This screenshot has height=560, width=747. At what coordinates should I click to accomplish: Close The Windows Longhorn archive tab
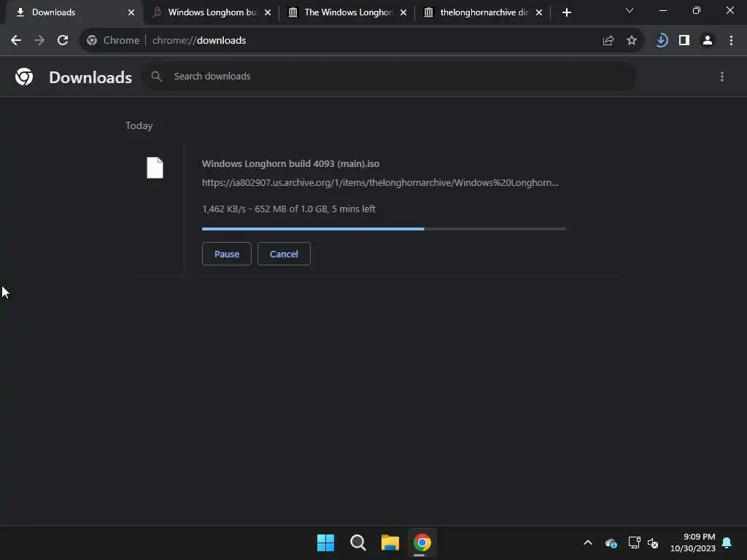point(403,12)
